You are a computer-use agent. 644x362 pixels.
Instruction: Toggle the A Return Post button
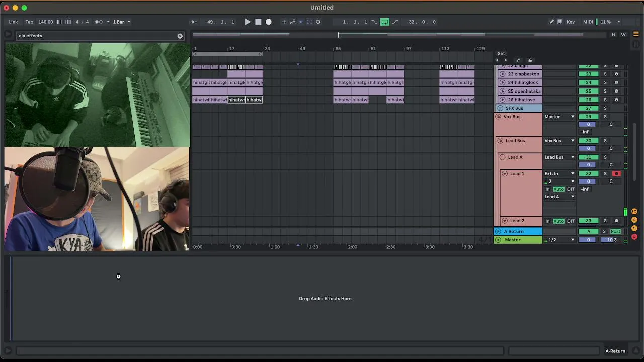coord(615,231)
